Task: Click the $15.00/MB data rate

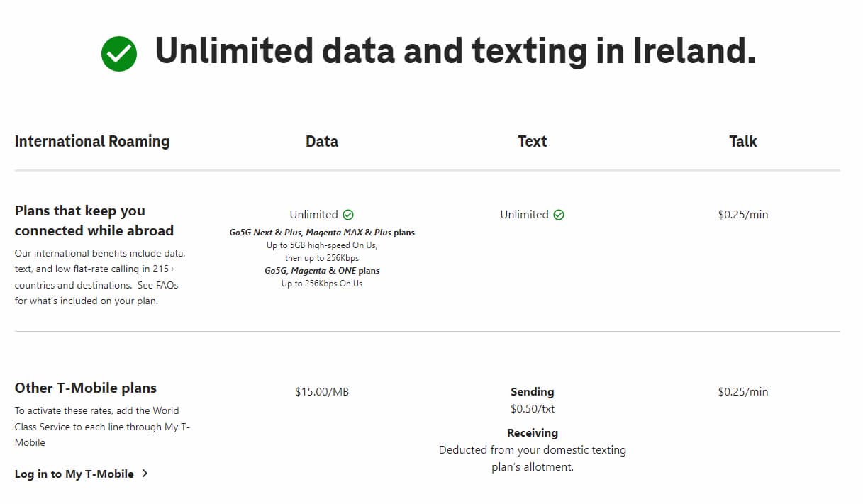Action: click(322, 391)
